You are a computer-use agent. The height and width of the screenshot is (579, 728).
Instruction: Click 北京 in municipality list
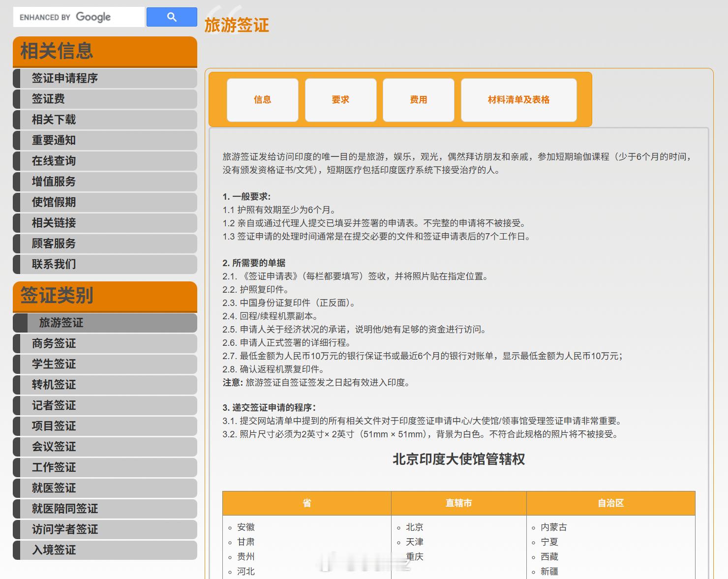(415, 527)
